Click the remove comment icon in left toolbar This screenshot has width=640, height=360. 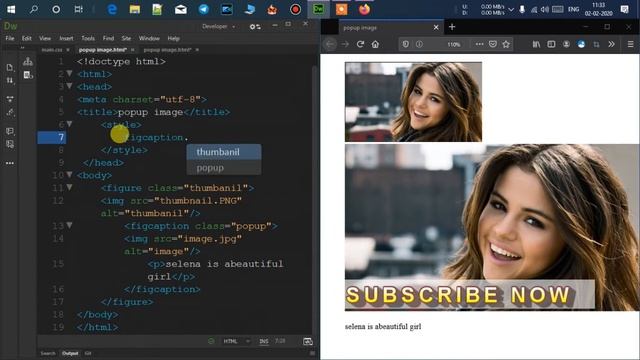10,144
